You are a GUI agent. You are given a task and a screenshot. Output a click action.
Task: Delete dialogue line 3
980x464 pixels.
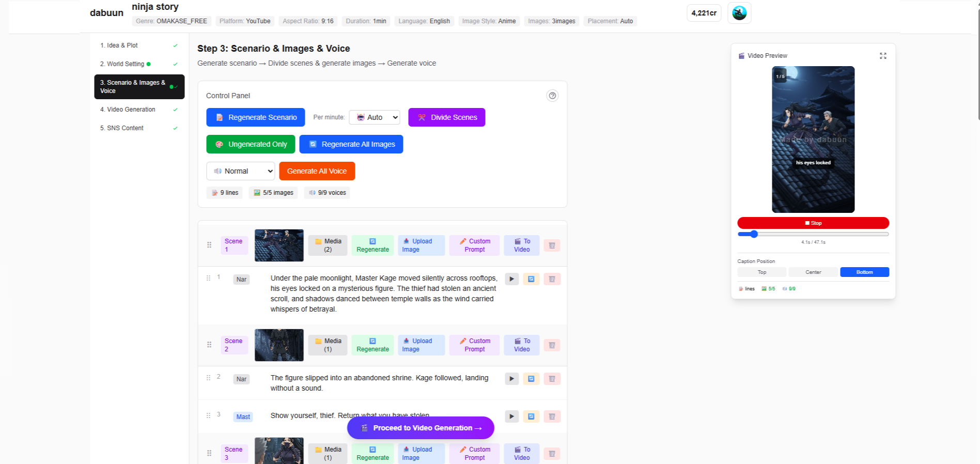552,416
